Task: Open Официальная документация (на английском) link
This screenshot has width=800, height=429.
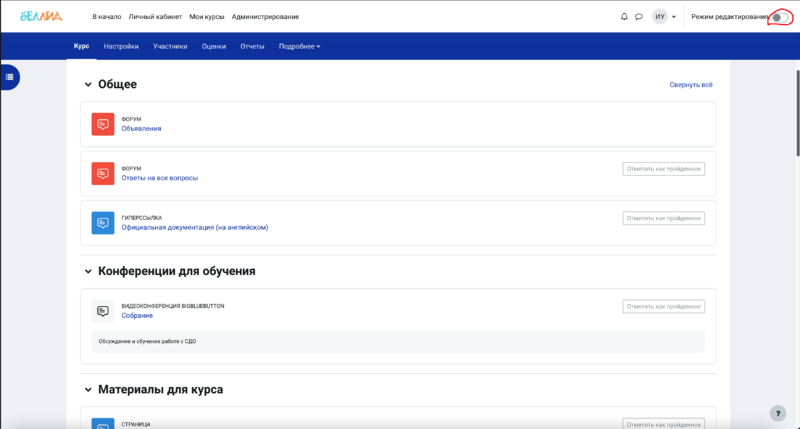Action: [195, 228]
